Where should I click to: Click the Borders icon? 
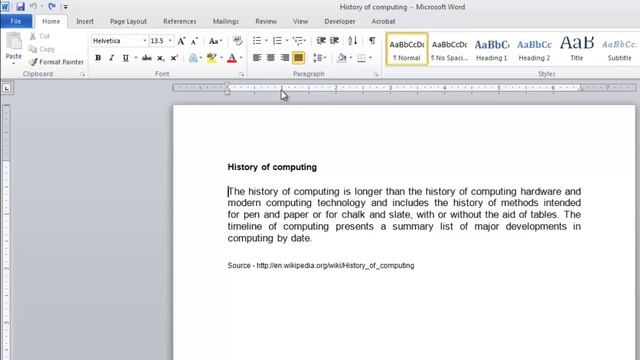(x=361, y=58)
